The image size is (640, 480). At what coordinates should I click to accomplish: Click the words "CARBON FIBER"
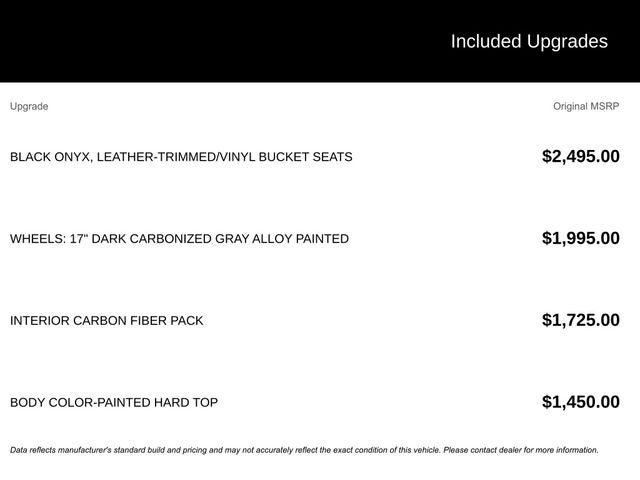pos(120,321)
